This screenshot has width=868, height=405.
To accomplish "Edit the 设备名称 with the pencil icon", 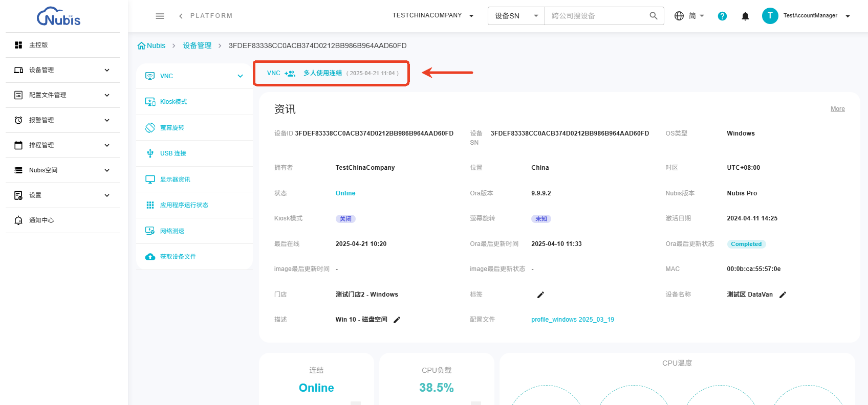I will click(x=783, y=295).
